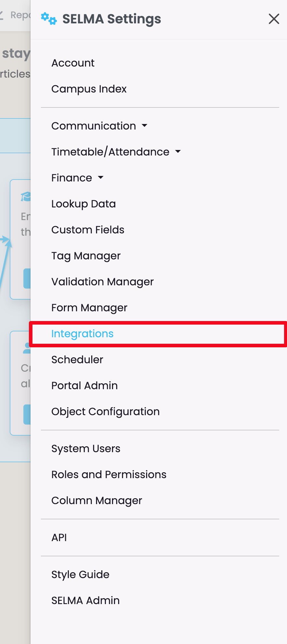Screen dimensions: 287x644
Task: Open the Scheduler settings
Action: pyautogui.click(x=77, y=360)
